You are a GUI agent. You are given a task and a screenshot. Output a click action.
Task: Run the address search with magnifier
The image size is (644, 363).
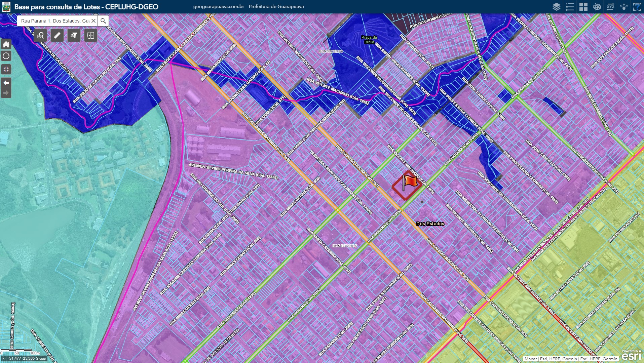click(103, 21)
